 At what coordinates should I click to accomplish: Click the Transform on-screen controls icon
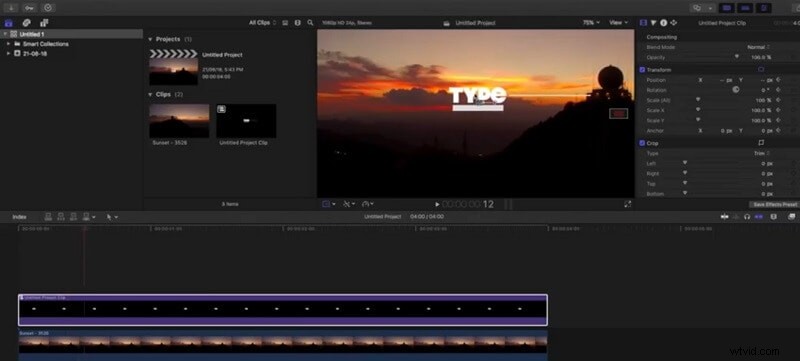(x=761, y=69)
